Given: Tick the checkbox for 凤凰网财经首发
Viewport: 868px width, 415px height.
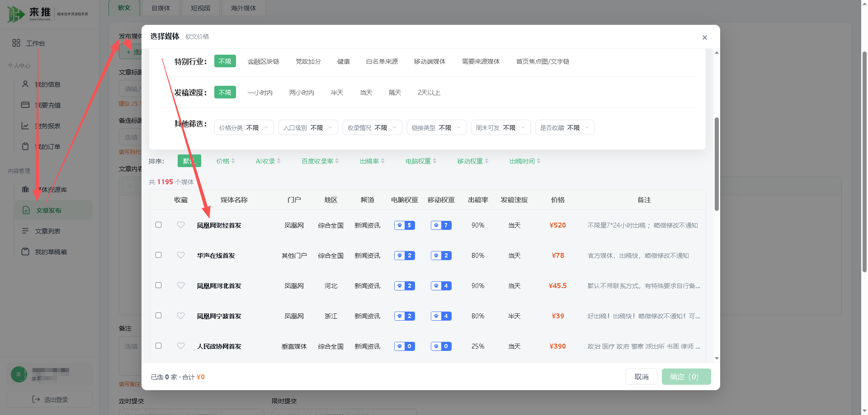Looking at the screenshot, I should 158,224.
